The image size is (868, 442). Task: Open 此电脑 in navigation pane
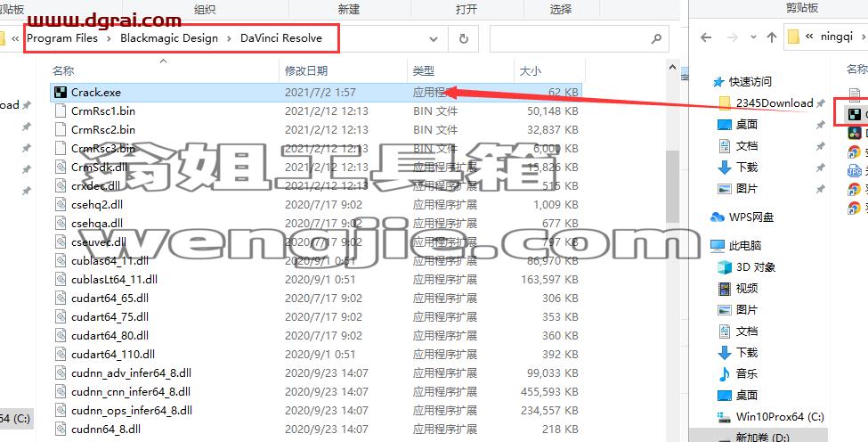pos(736,245)
